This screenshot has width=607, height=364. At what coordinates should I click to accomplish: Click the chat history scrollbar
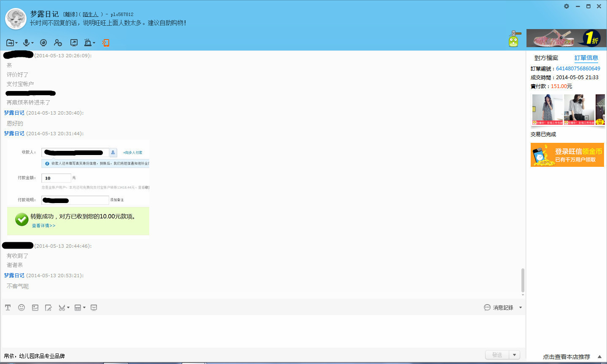tap(523, 280)
